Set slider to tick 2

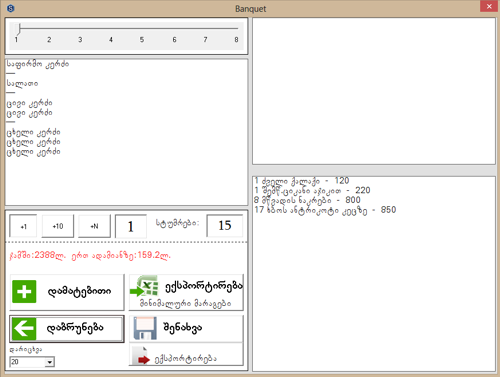49,40
